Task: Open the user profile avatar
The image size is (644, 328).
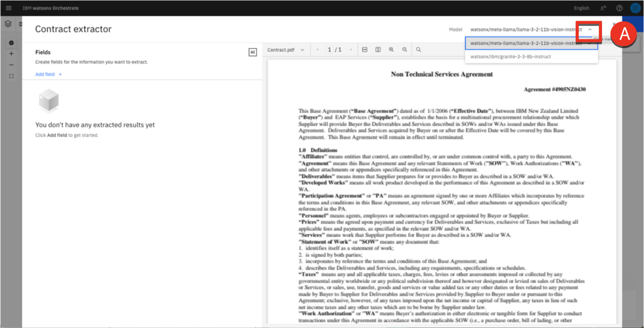Action: [635, 8]
